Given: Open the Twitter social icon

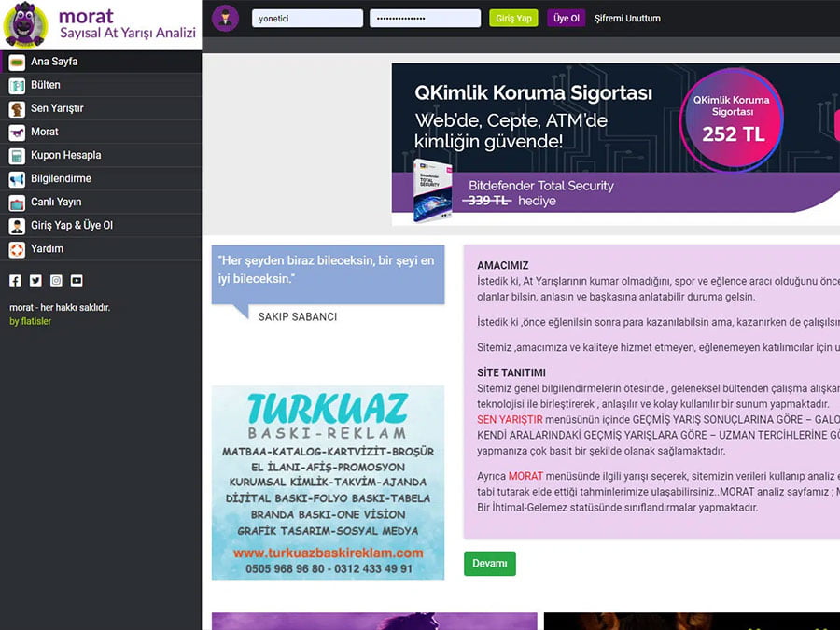Looking at the screenshot, I should [x=35, y=281].
